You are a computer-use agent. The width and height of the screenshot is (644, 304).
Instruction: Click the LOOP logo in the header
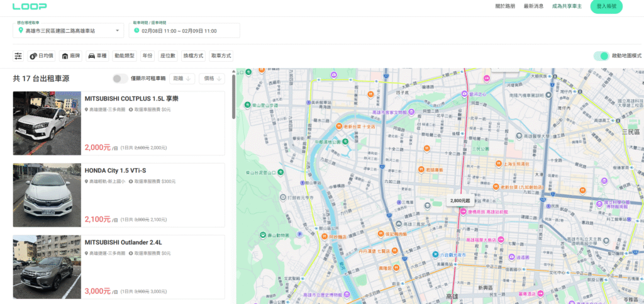pos(29,6)
